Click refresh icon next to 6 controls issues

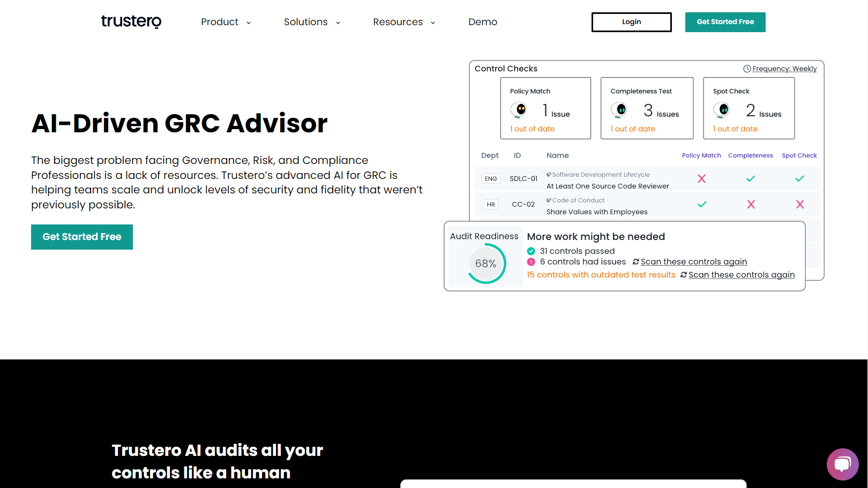tap(636, 262)
